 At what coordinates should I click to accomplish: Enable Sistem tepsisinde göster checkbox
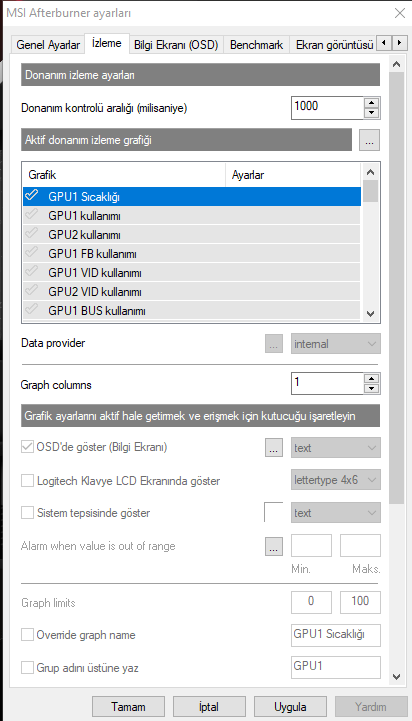pos(28,513)
